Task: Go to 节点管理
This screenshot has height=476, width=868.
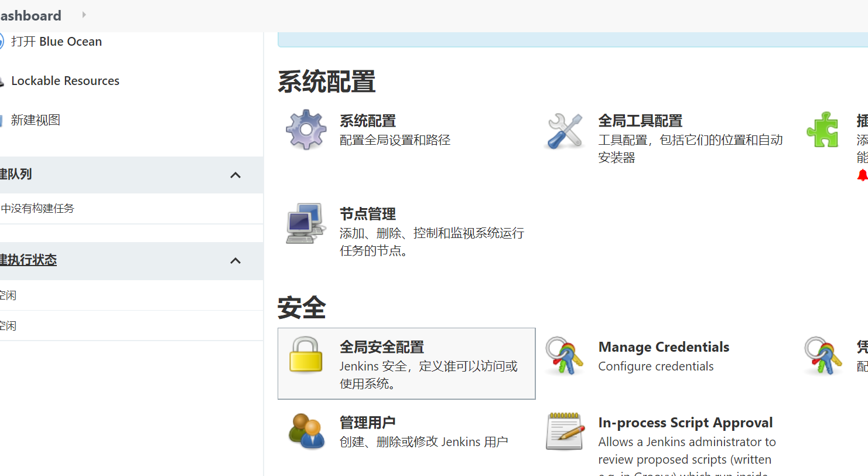Action: coord(368,214)
